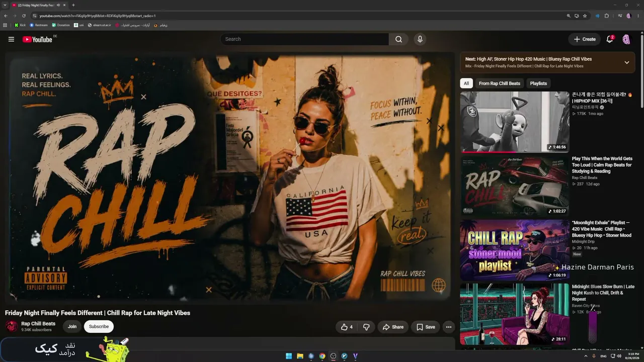
Task: Open the elearn.ut.ac.ir bookmark
Action: (99, 25)
